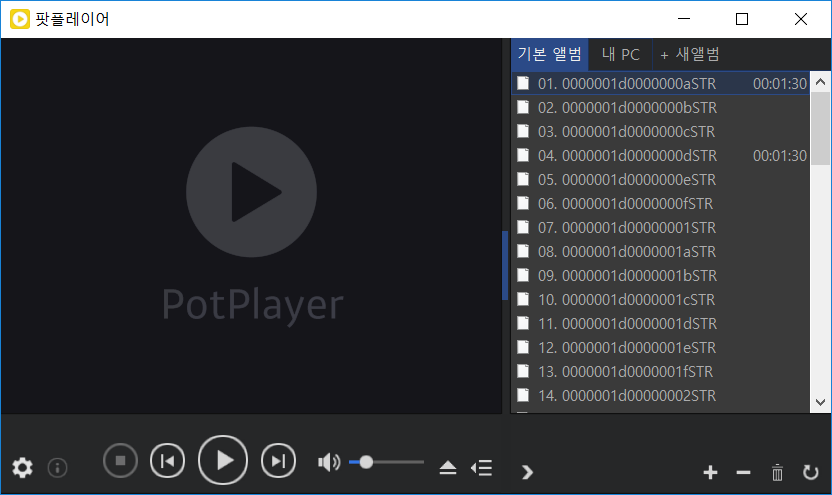Screen dimensions: 832x495
Task: Click the file icon of item 02
Action: (x=523, y=107)
